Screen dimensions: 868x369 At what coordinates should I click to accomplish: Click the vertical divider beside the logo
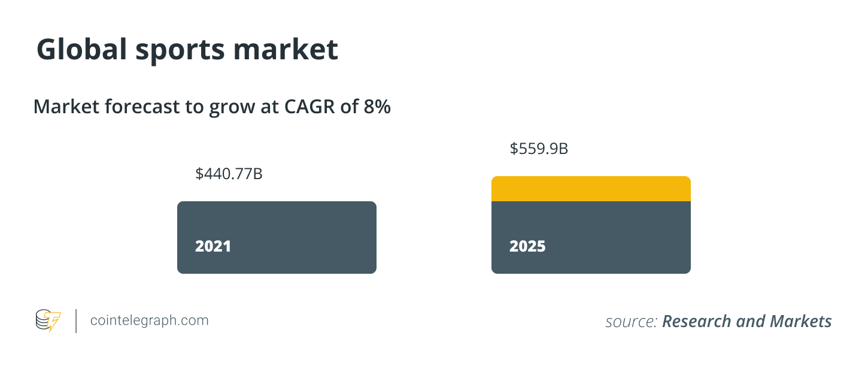point(76,321)
